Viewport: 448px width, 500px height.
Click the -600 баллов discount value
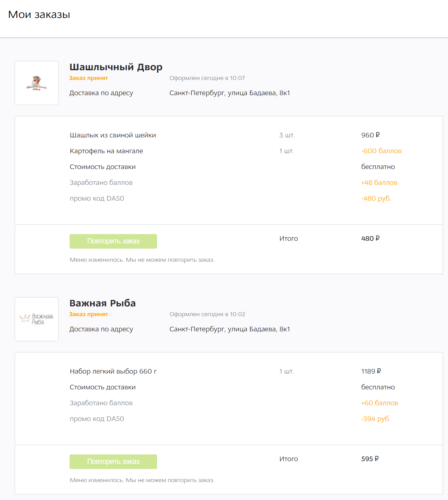pyautogui.click(x=381, y=151)
